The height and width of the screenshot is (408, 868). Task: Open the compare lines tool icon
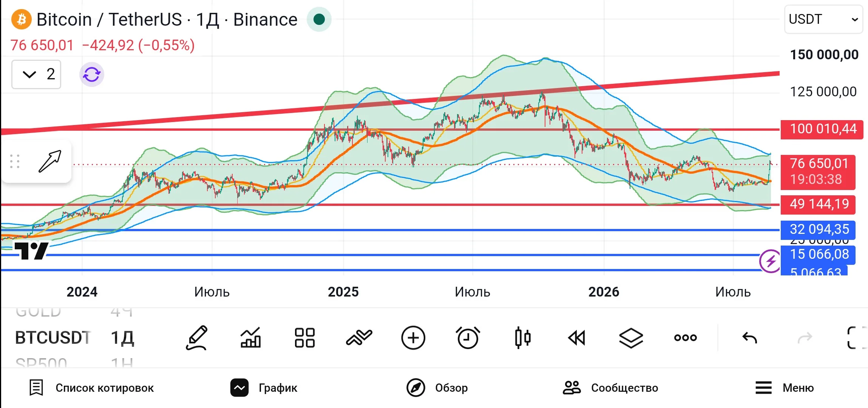click(x=359, y=338)
